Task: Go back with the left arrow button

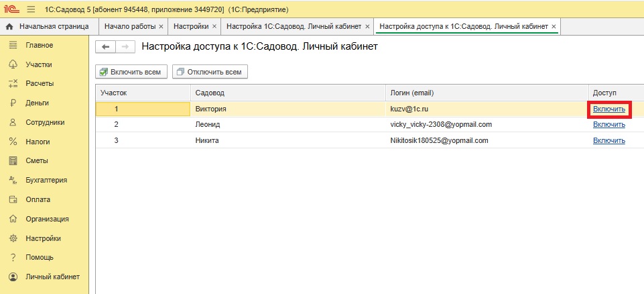Action: pyautogui.click(x=106, y=47)
